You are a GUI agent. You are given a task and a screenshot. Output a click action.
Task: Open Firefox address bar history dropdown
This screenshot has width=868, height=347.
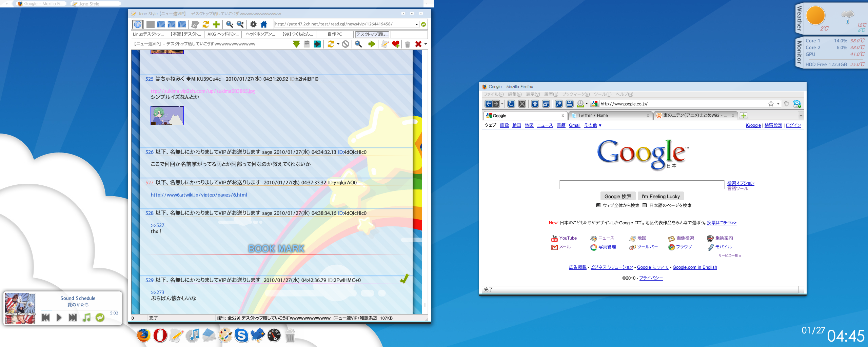point(778,104)
